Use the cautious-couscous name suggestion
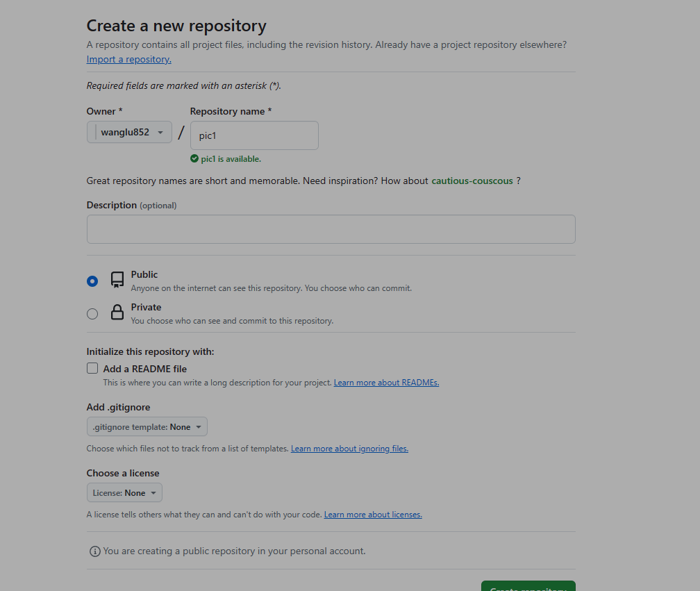The image size is (700, 591). point(472,181)
